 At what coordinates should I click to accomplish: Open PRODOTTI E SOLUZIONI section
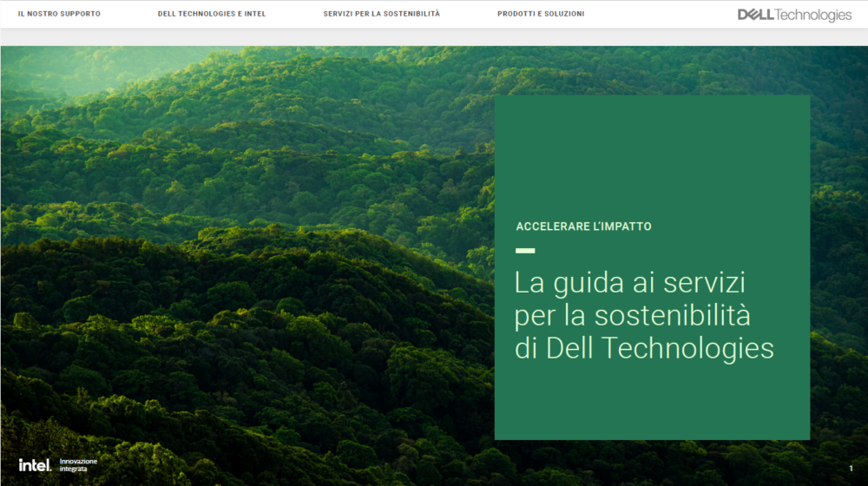541,14
